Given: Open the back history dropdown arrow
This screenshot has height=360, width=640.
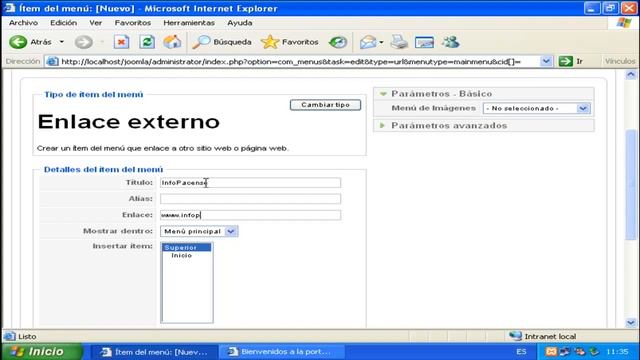Looking at the screenshot, I should (62, 42).
